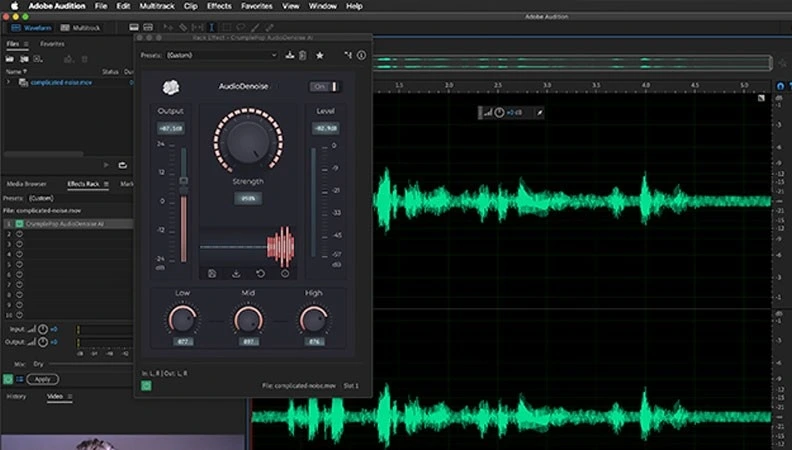Mark preset as favorite star icon
The width and height of the screenshot is (792, 450).
point(320,55)
